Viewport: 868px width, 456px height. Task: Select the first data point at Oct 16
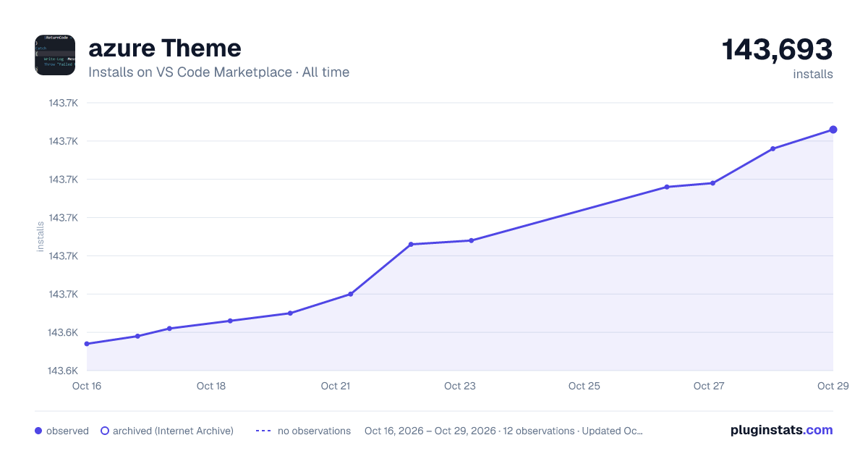(87, 344)
